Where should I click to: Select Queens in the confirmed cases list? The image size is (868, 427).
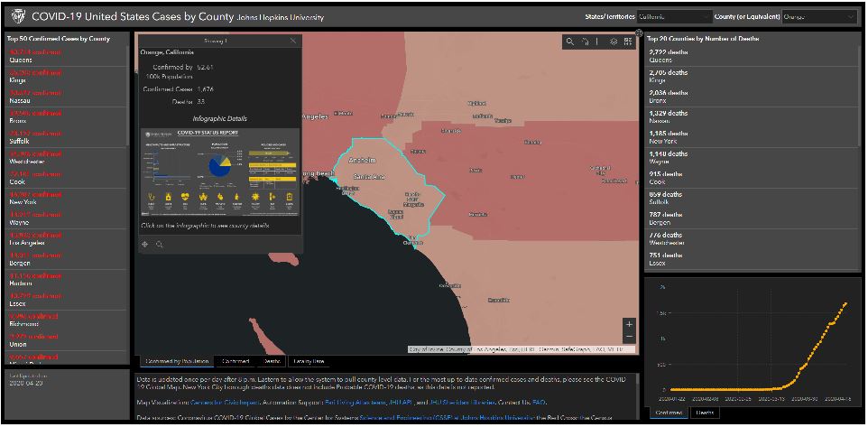pyautogui.click(x=65, y=56)
